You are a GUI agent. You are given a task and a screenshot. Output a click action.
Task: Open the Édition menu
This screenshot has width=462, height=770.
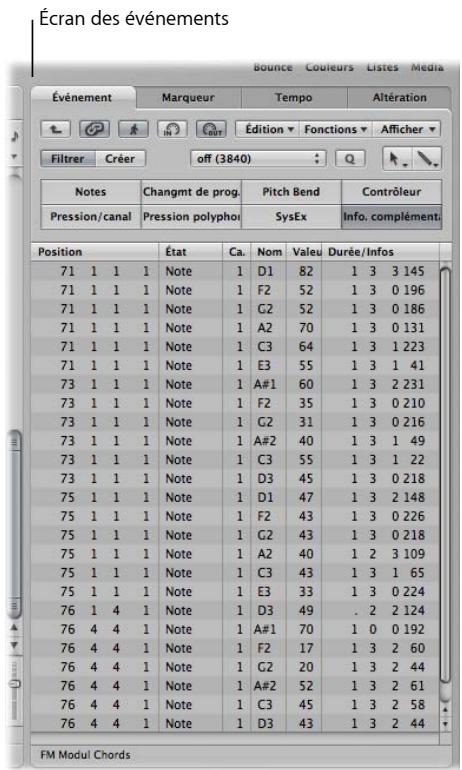pos(268,130)
